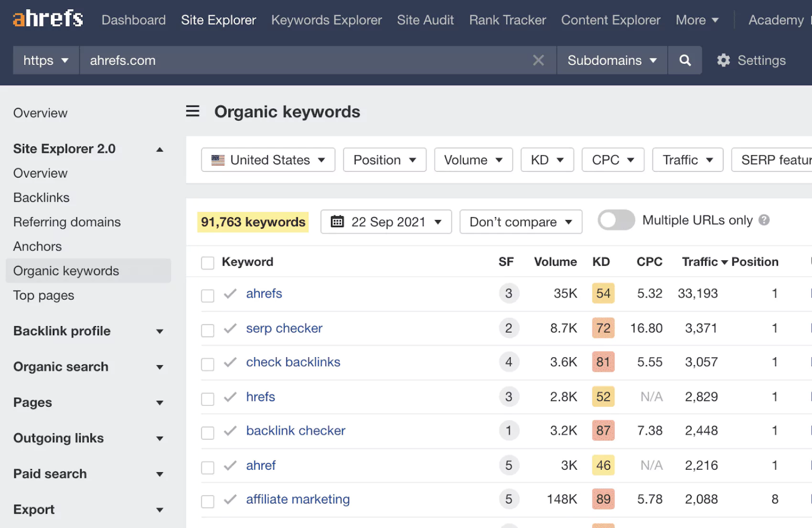Click the checkmark icon beside the ahrefs keyword
The width and height of the screenshot is (812, 528).
click(x=229, y=294)
